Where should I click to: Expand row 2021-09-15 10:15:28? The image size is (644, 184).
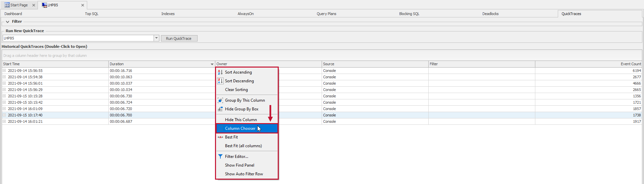pyautogui.click(x=4, y=96)
